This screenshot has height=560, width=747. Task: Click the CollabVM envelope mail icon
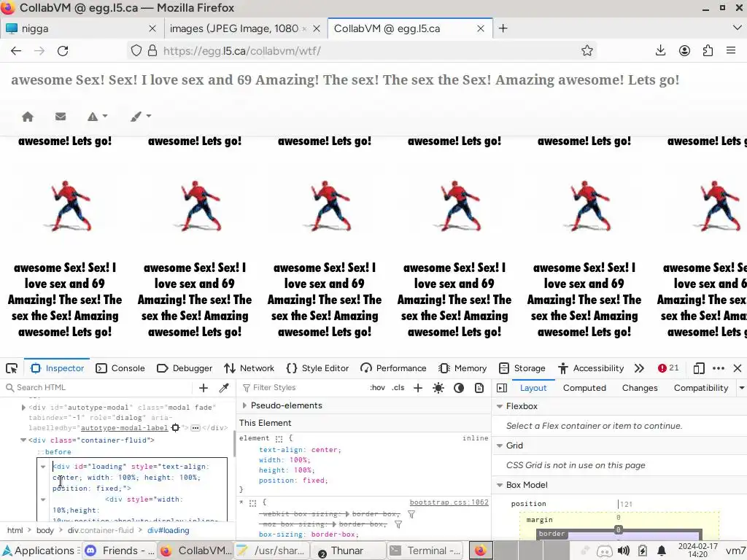click(61, 116)
